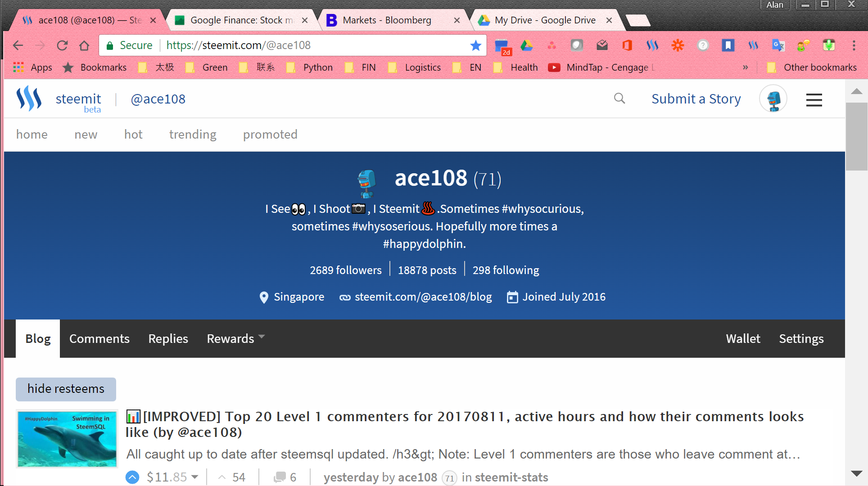Open the steemit-stats category link

click(511, 477)
